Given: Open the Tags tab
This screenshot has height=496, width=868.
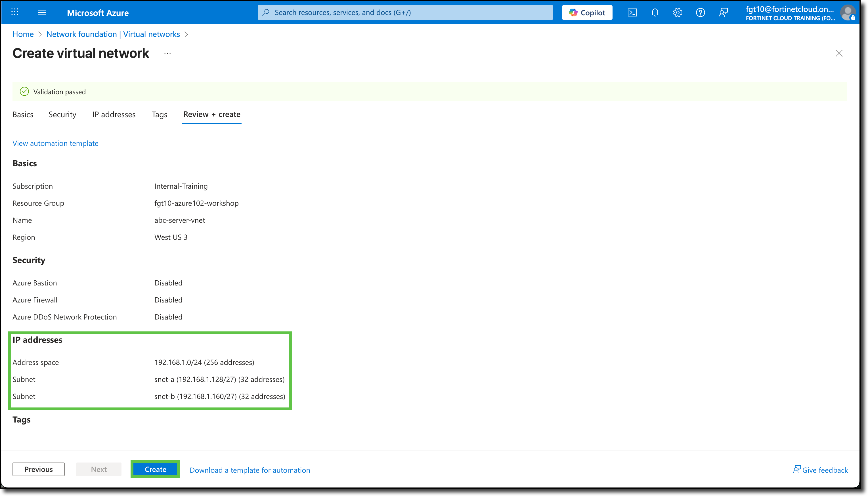Looking at the screenshot, I should 159,114.
